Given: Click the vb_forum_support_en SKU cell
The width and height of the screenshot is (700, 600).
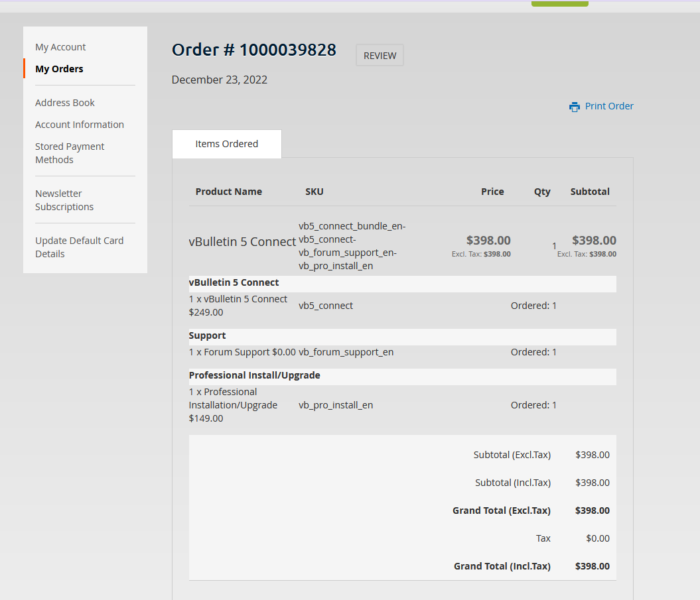Looking at the screenshot, I should (346, 352).
